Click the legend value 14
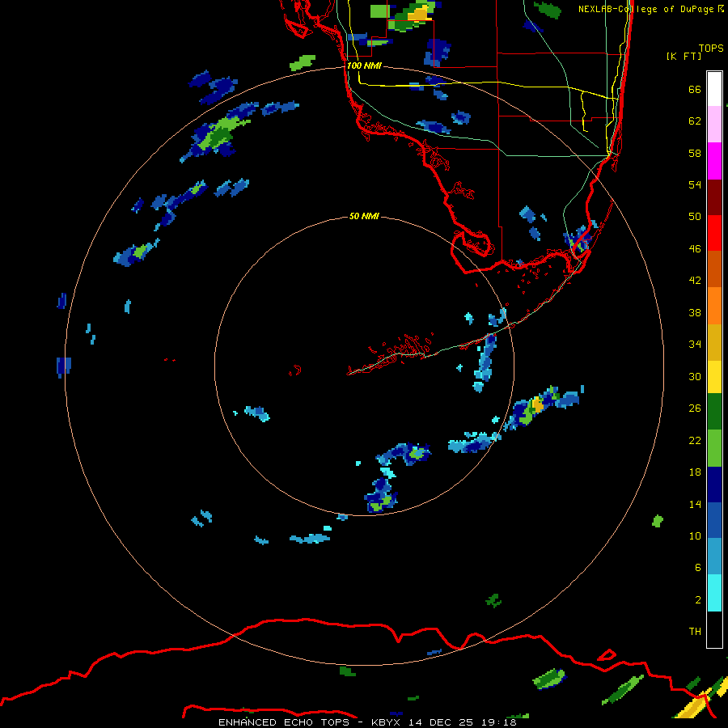 click(x=695, y=504)
